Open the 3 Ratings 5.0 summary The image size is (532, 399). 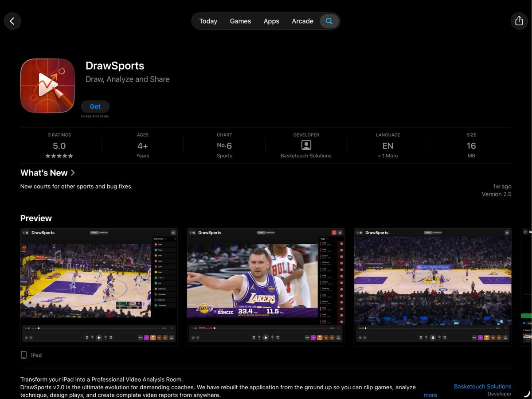click(59, 145)
